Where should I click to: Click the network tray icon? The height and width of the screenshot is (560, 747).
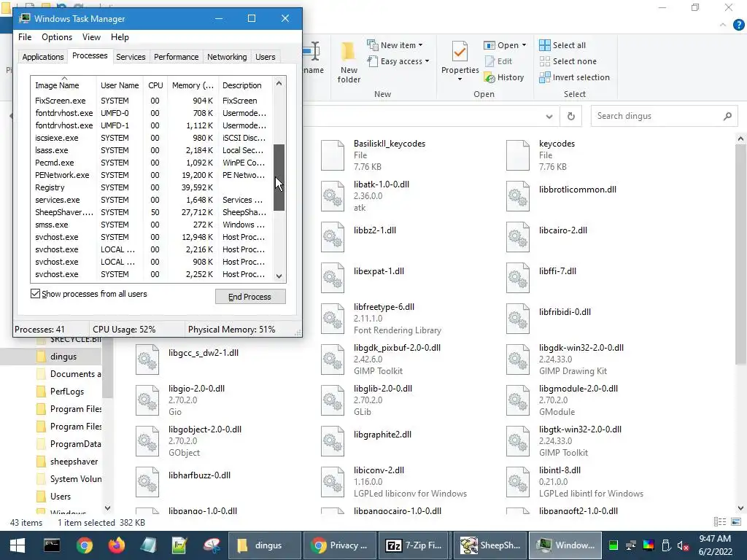(x=631, y=545)
